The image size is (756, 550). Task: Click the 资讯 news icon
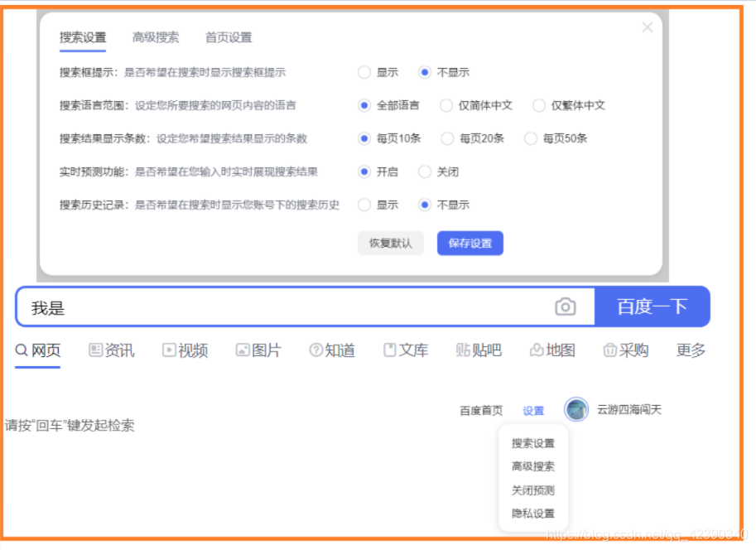(x=95, y=350)
